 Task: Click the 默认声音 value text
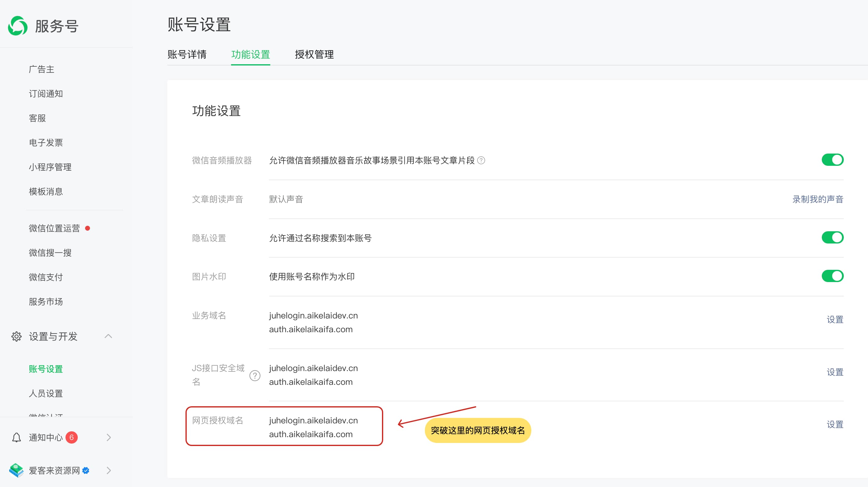[x=286, y=199]
